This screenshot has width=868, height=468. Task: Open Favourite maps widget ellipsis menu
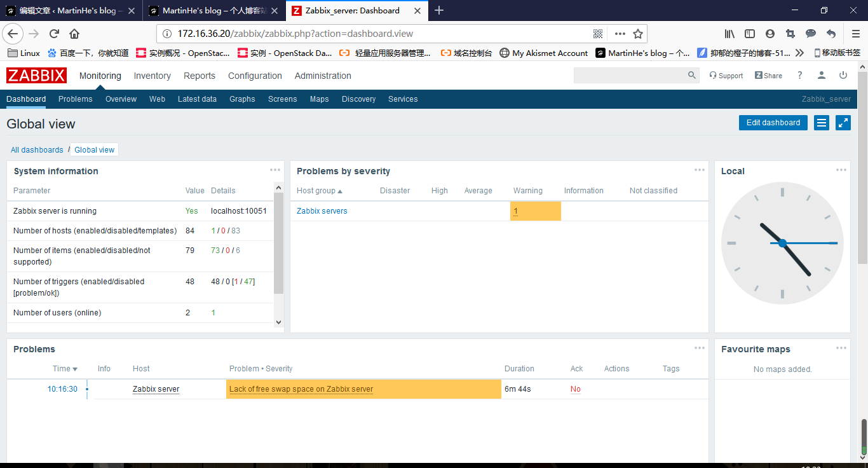tap(841, 348)
